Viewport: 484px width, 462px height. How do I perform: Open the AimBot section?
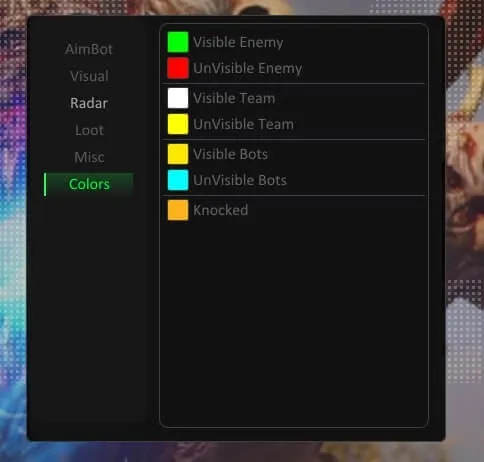[x=89, y=49]
